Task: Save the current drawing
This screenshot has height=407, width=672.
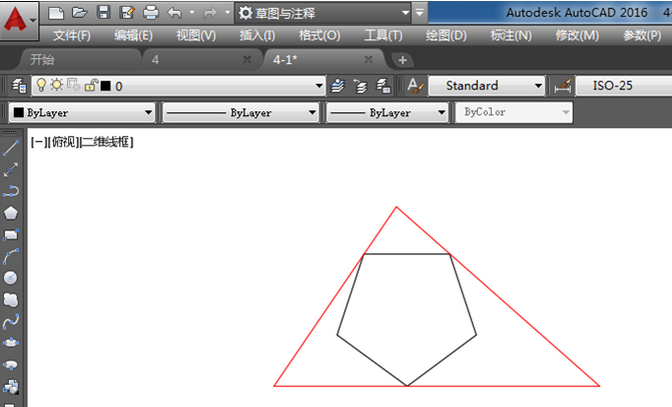Action: pos(103,12)
